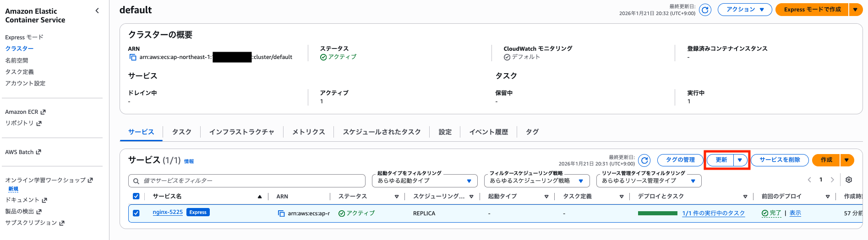The width and height of the screenshot is (868, 240).
Task: Click the Express モードで作成 button
Action: (x=812, y=10)
